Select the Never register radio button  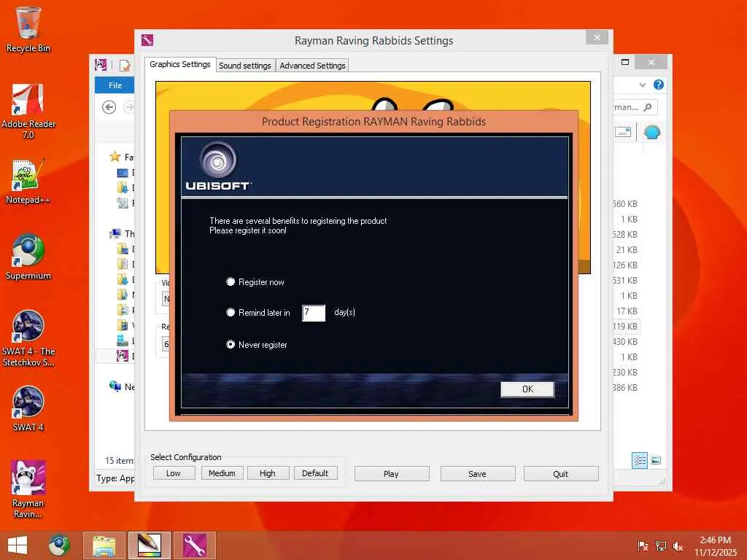(x=231, y=344)
